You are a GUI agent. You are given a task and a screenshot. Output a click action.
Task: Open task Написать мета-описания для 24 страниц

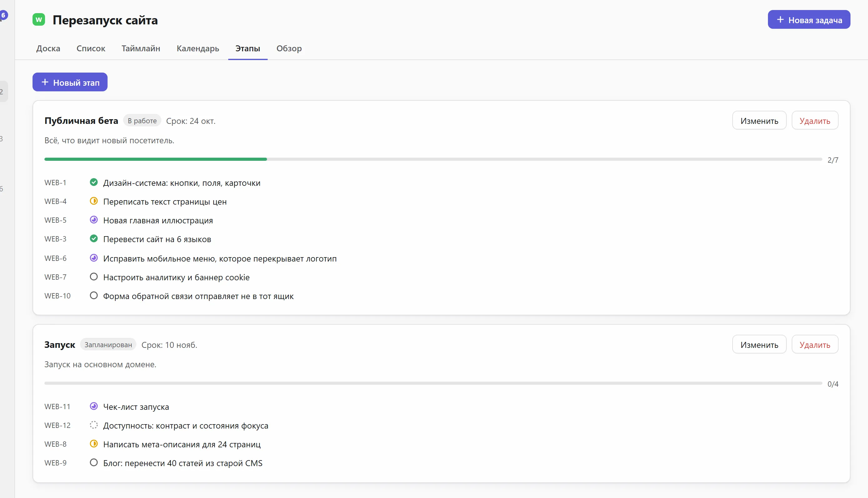pyautogui.click(x=182, y=445)
